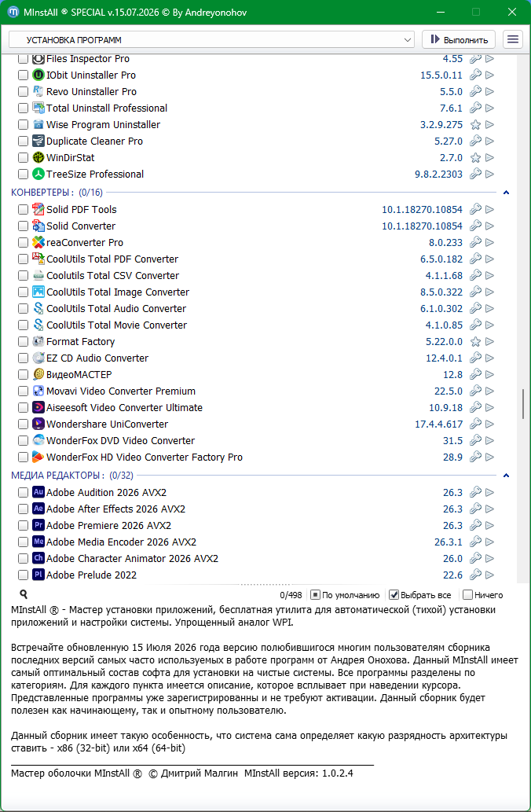Collapse the МЕДИА РЕДАКТОРЫ group arrow
This screenshot has width=531, height=812.
point(507,476)
